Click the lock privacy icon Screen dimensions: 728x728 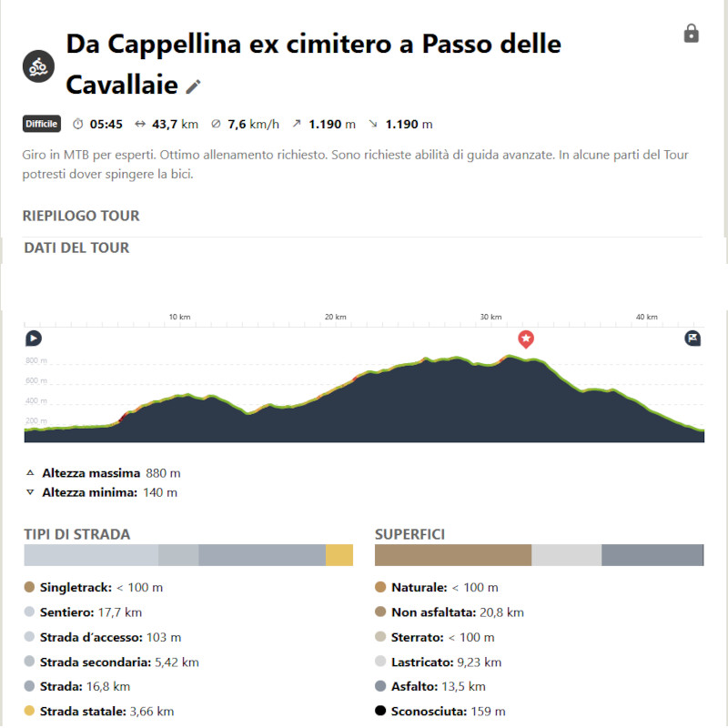[691, 34]
